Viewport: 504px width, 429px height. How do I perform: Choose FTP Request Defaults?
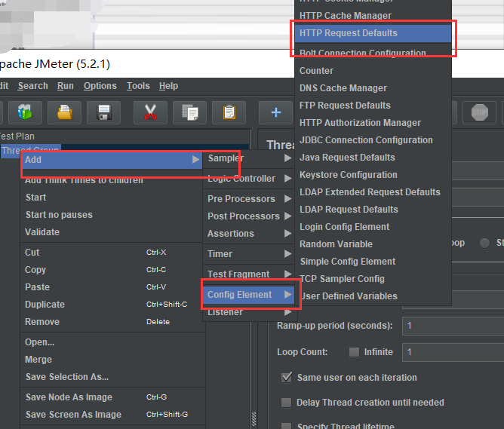point(373,106)
